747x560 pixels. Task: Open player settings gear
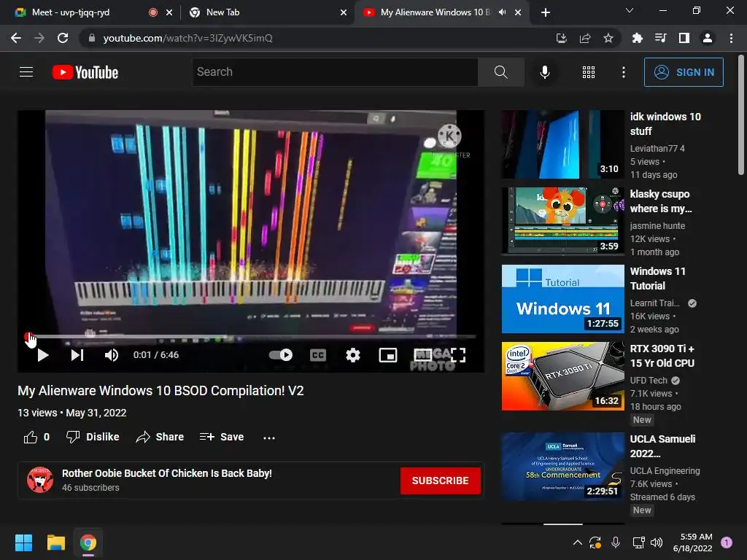pyautogui.click(x=352, y=355)
